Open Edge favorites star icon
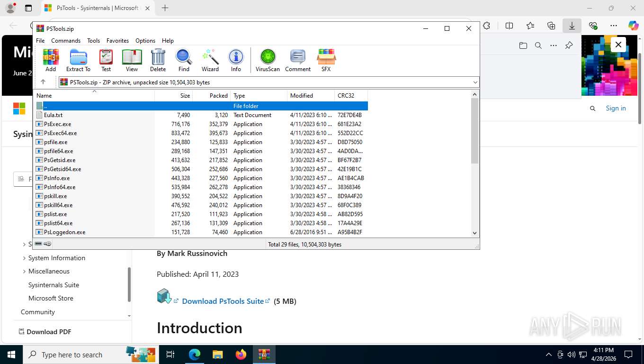The height and width of the screenshot is (364, 644). pyautogui.click(x=530, y=26)
